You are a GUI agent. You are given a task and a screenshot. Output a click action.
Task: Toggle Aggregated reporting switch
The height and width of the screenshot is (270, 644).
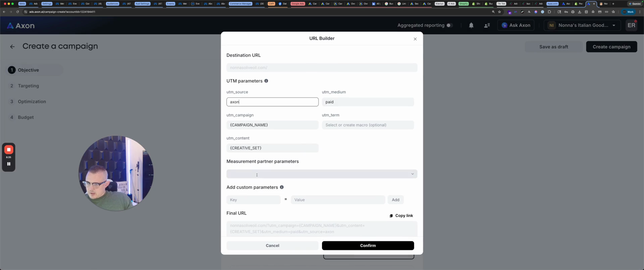click(449, 25)
